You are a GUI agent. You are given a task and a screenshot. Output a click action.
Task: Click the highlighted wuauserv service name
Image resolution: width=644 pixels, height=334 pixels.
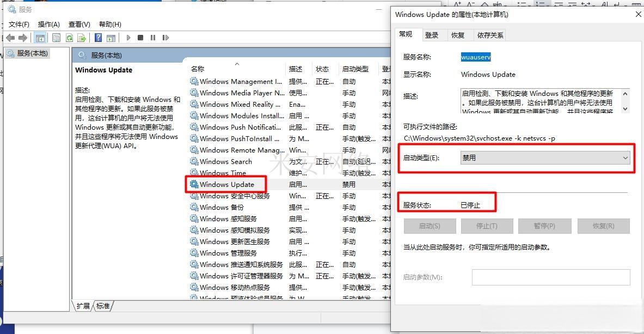pyautogui.click(x=476, y=57)
